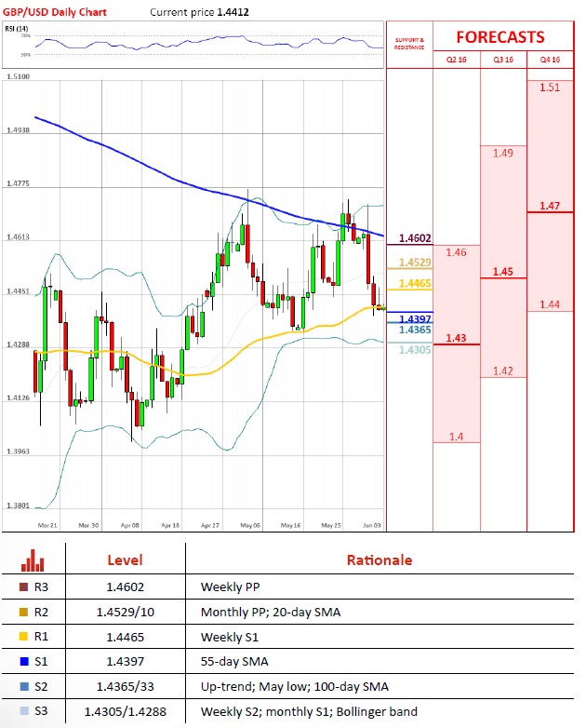
Task: Click the Q4 16 forecast low 1.44
Action: click(x=550, y=304)
